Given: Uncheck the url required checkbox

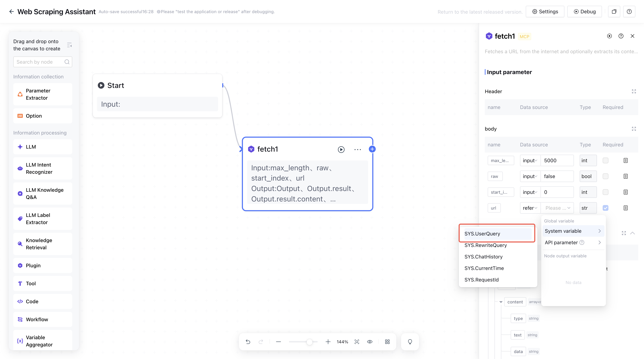Looking at the screenshot, I should 605,208.
